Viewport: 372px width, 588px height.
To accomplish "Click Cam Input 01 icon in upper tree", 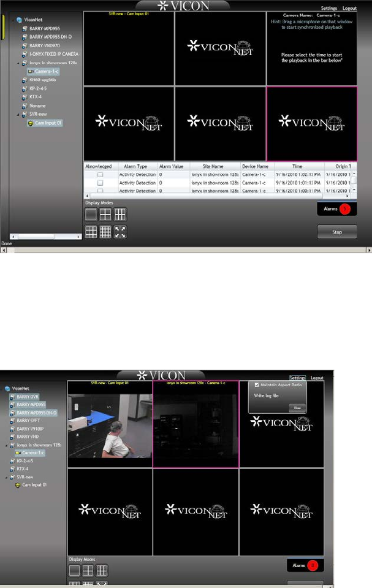I will pos(31,123).
